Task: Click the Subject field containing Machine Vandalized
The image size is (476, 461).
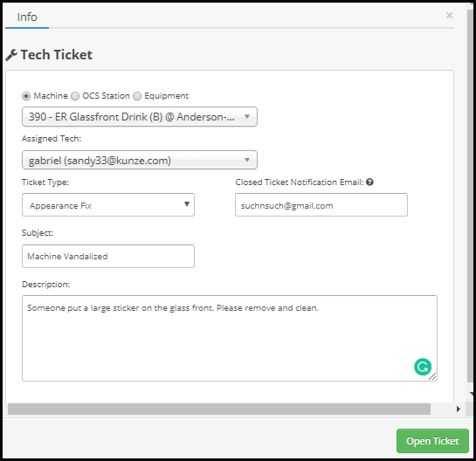Action: (108, 256)
